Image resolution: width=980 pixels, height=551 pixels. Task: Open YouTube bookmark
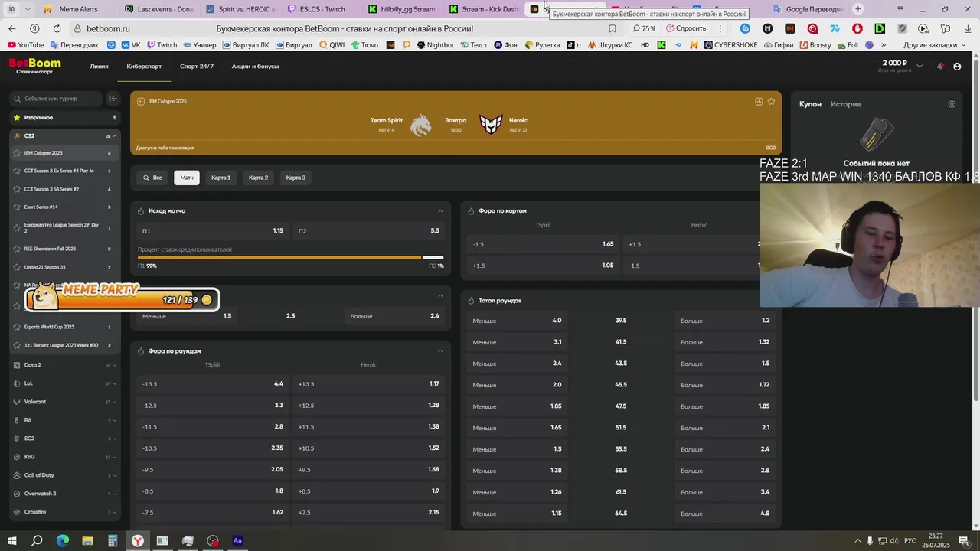point(25,45)
